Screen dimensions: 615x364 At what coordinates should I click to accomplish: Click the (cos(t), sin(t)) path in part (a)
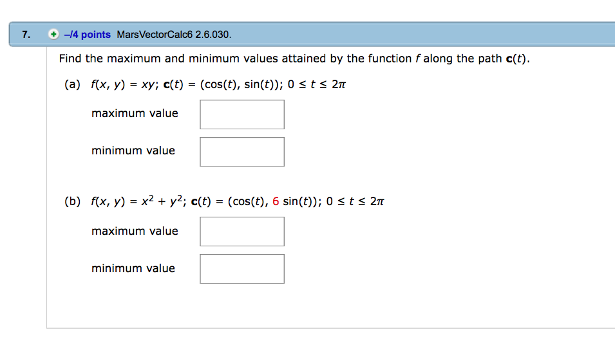click(x=240, y=85)
